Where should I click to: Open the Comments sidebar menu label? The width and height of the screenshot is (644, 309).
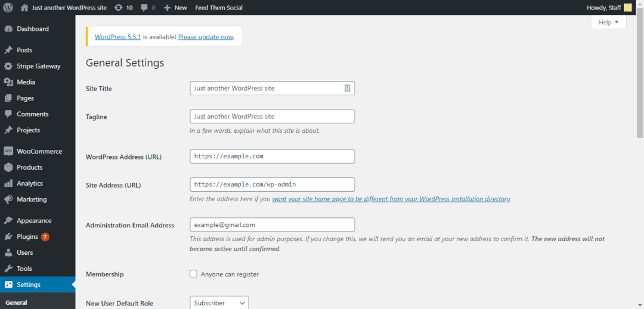coord(32,114)
